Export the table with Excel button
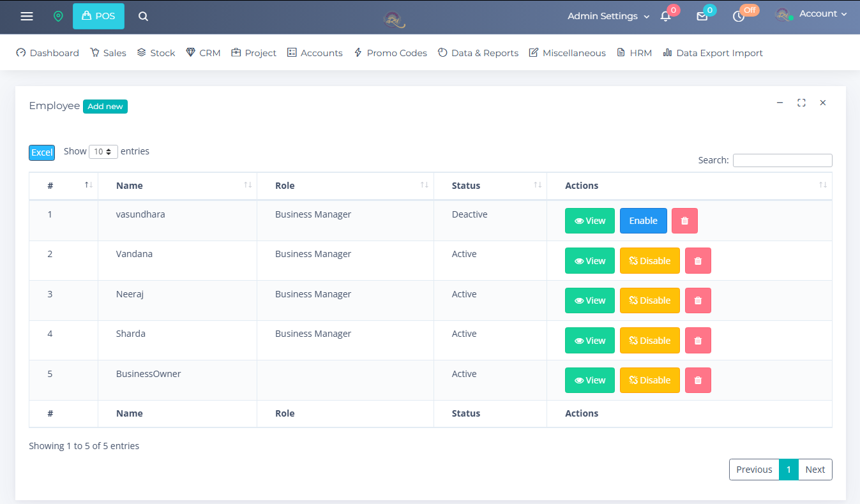The height and width of the screenshot is (504, 860). 41,152
